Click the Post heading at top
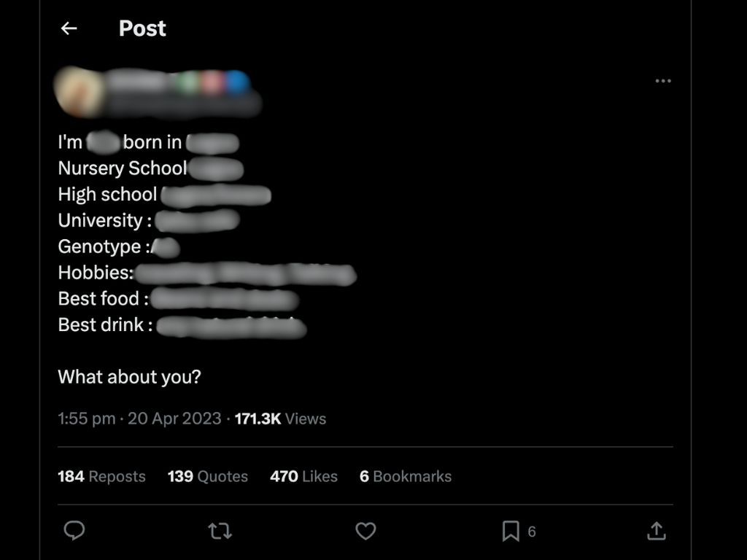Image resolution: width=747 pixels, height=560 pixels. pos(142,28)
